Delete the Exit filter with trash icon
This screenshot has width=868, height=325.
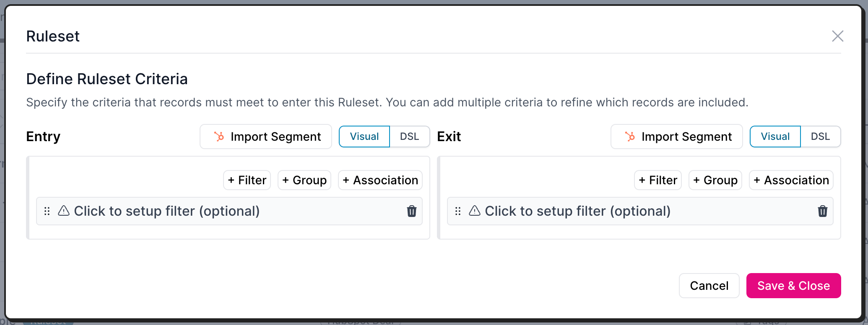tap(823, 211)
